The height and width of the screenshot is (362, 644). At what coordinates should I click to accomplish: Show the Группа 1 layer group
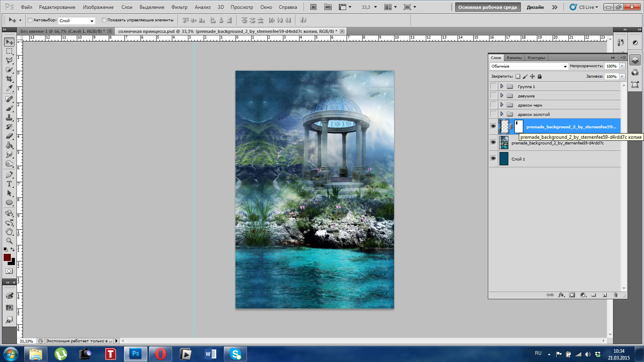click(493, 86)
